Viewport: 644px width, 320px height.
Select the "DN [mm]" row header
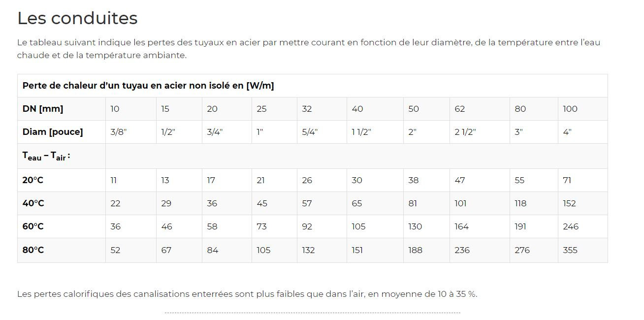[x=43, y=109]
